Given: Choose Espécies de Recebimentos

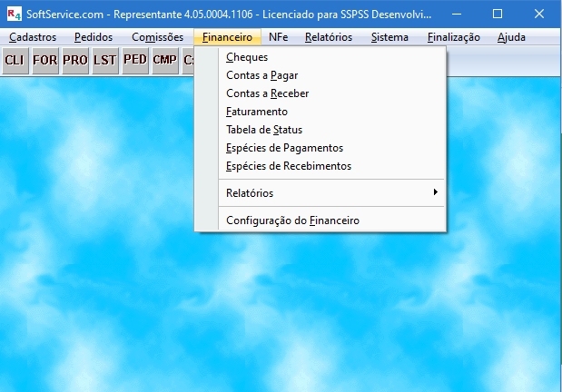Looking at the screenshot, I should (x=288, y=166).
